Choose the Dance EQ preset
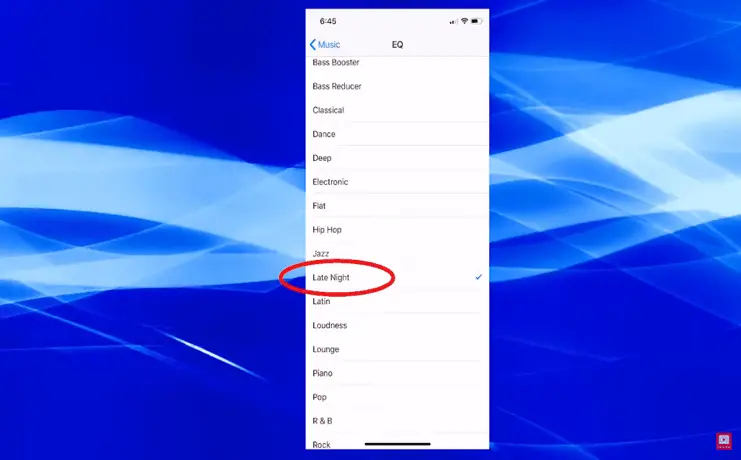The image size is (741, 460). pos(397,134)
